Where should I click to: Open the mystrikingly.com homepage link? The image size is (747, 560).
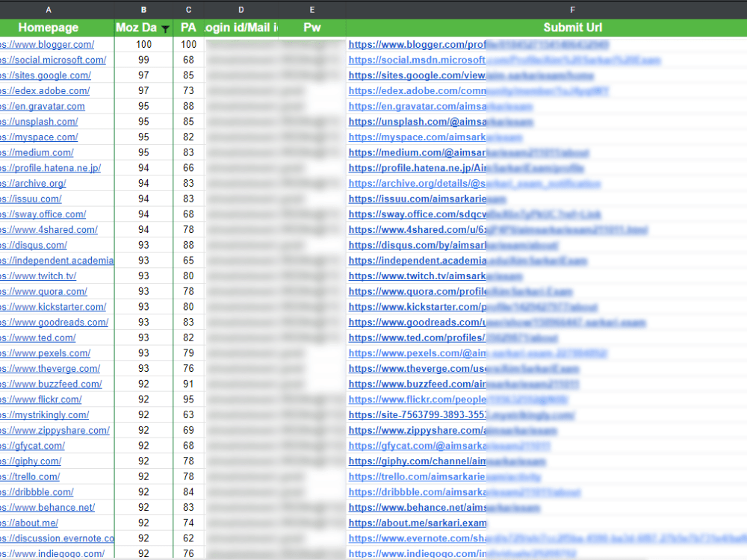tap(44, 414)
